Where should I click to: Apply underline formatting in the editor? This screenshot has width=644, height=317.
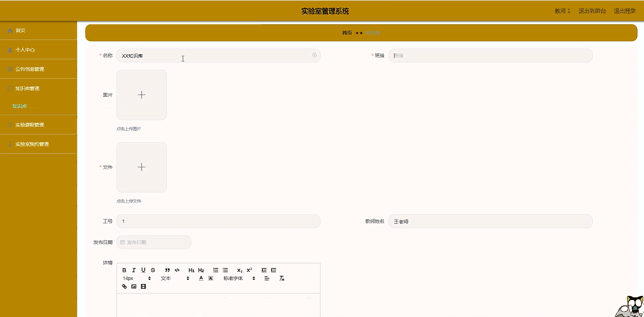(x=143, y=270)
